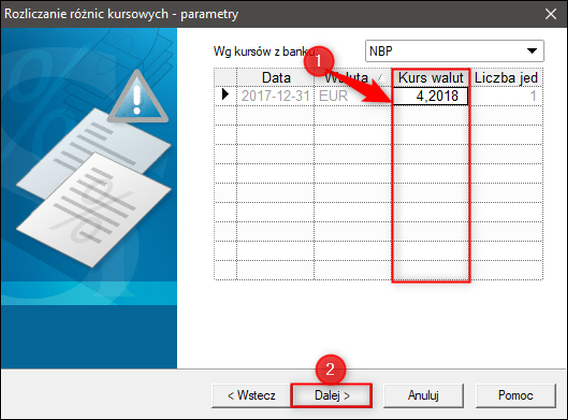Viewport: 568px width, 420px height.
Task: Select the date cell 2017-12-31
Action: click(x=275, y=96)
